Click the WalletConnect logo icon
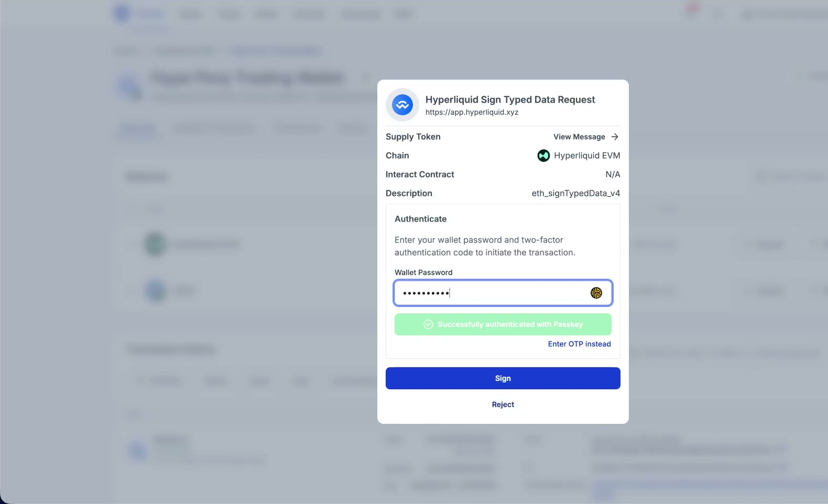 (402, 105)
